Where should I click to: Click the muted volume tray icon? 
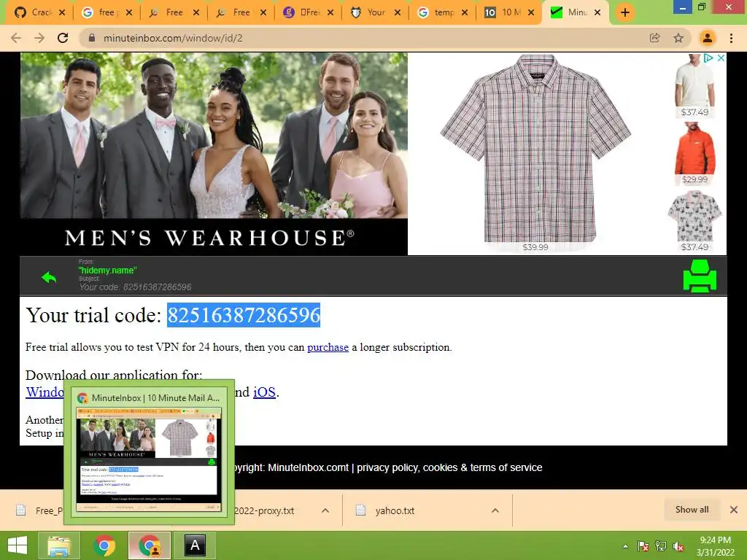(678, 546)
